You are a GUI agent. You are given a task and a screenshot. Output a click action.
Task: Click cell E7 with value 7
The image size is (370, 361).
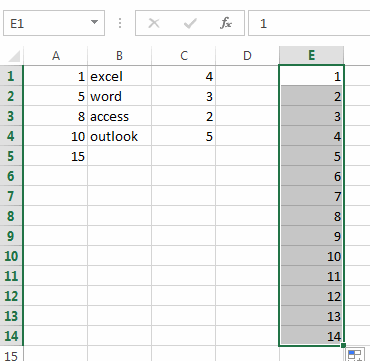point(311,196)
